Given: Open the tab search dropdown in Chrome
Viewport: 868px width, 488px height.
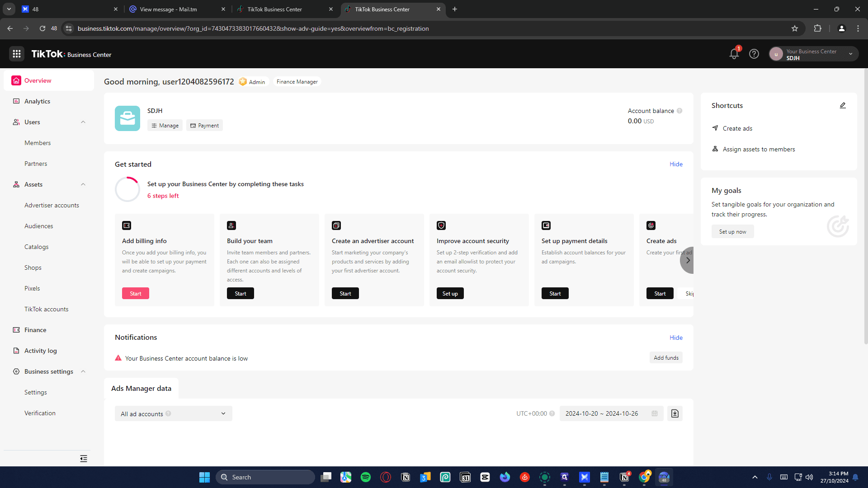Looking at the screenshot, I should click(x=9, y=9).
